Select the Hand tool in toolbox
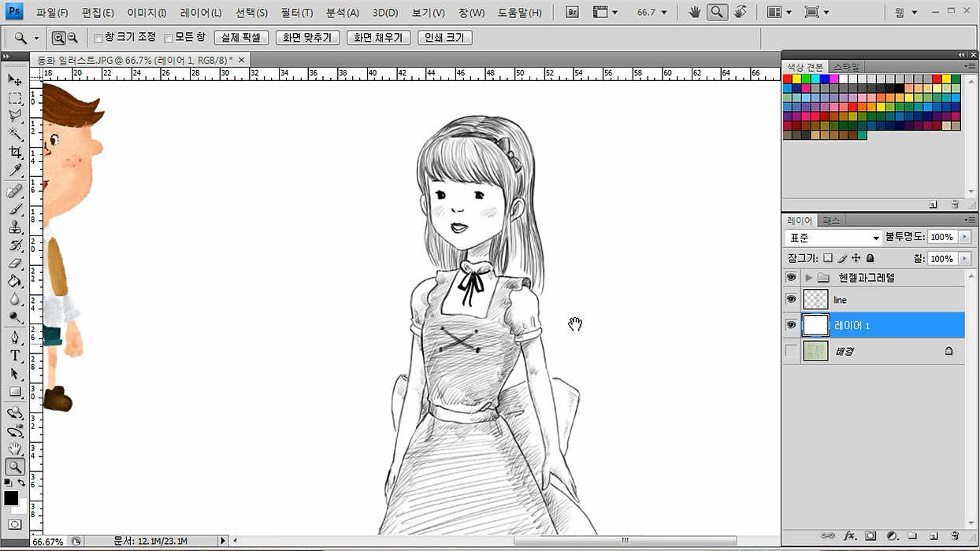Screen dimensions: 980x551 (15, 449)
